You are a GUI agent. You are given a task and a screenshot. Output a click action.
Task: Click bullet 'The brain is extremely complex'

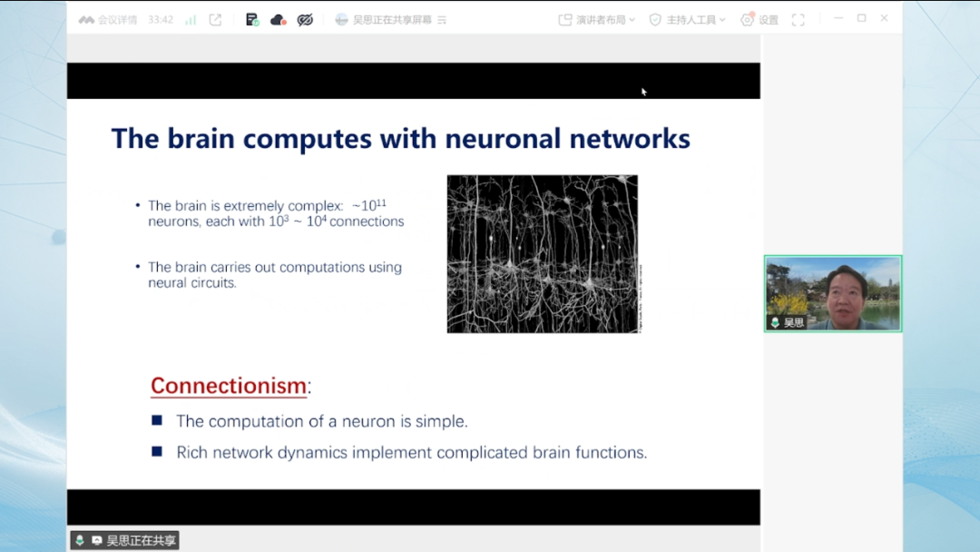276,213
